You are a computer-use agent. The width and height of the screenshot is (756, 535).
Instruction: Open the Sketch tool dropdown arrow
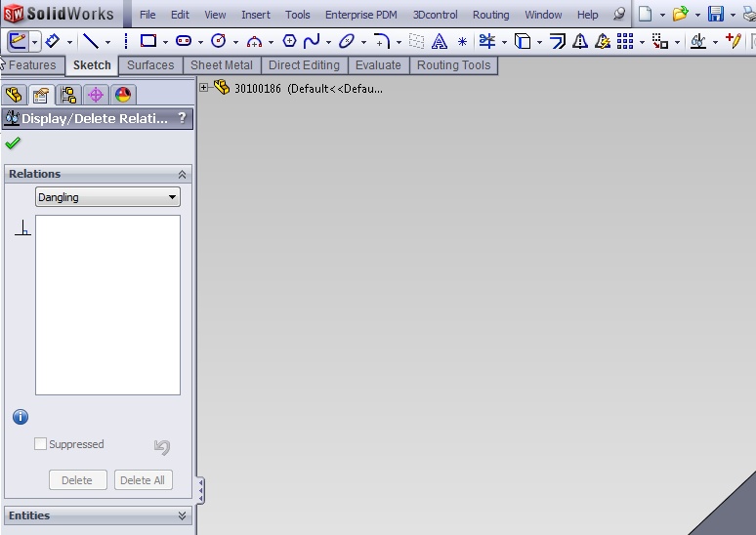click(35, 42)
